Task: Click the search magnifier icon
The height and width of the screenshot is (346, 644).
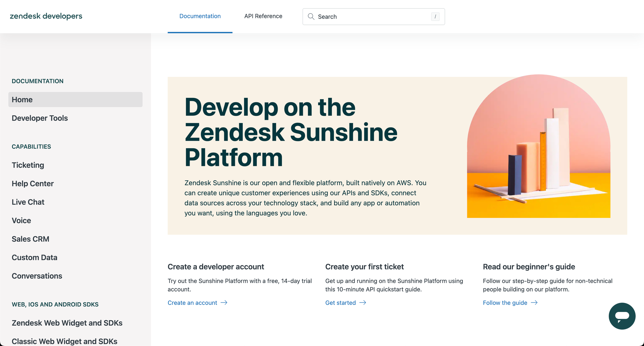Action: point(311,17)
